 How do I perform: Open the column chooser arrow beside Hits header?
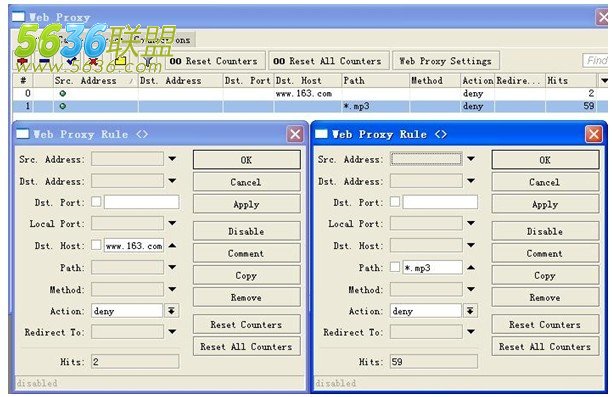tap(603, 81)
